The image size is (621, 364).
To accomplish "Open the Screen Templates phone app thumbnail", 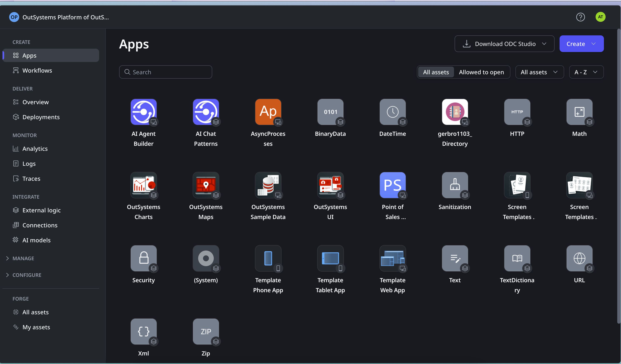I will click(x=517, y=185).
